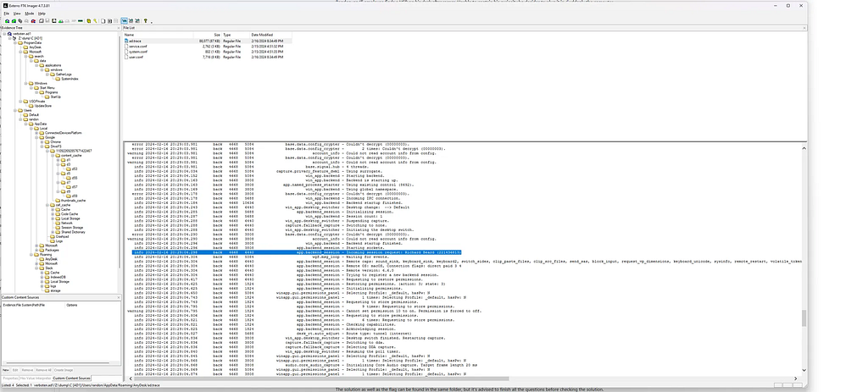This screenshot has height=392, width=868.
Task: Close the Custom Content Sources pane
Action: coord(119,298)
